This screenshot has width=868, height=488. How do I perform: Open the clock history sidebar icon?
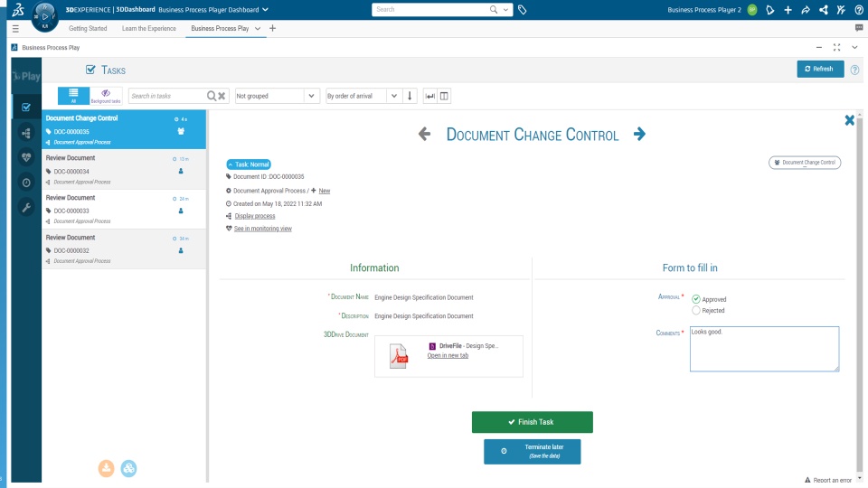(x=26, y=182)
